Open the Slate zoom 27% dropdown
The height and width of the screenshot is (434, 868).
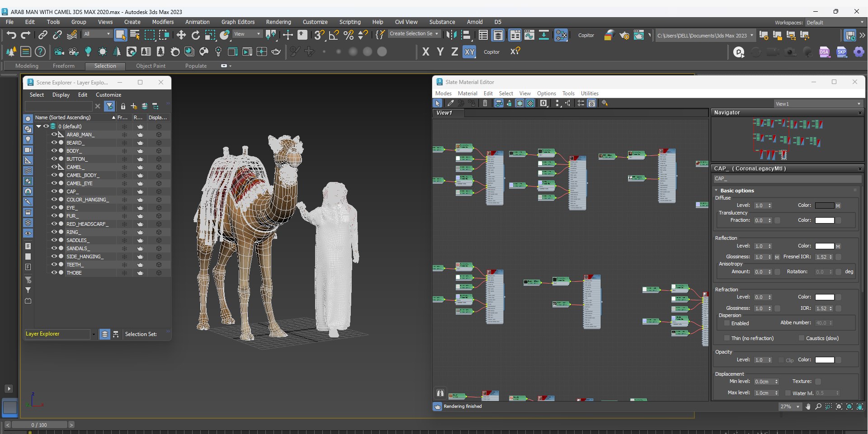790,406
